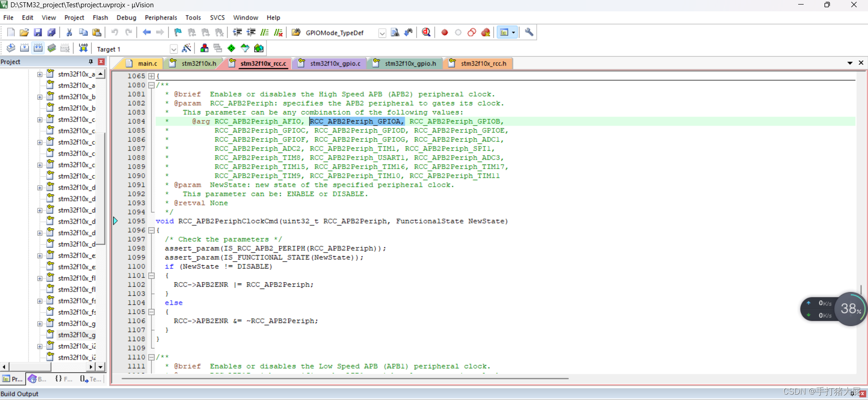
Task: Expand the first stm32f10x_a tree node
Action: point(40,74)
